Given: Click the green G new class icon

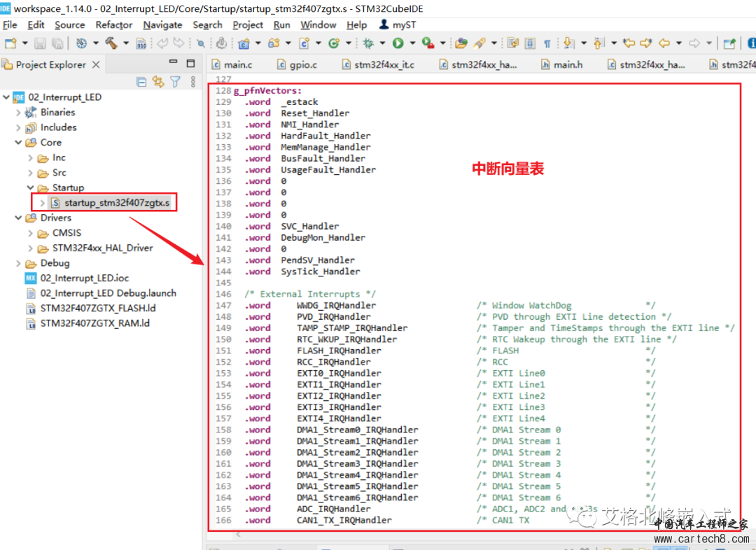Looking at the screenshot, I should (334, 43).
